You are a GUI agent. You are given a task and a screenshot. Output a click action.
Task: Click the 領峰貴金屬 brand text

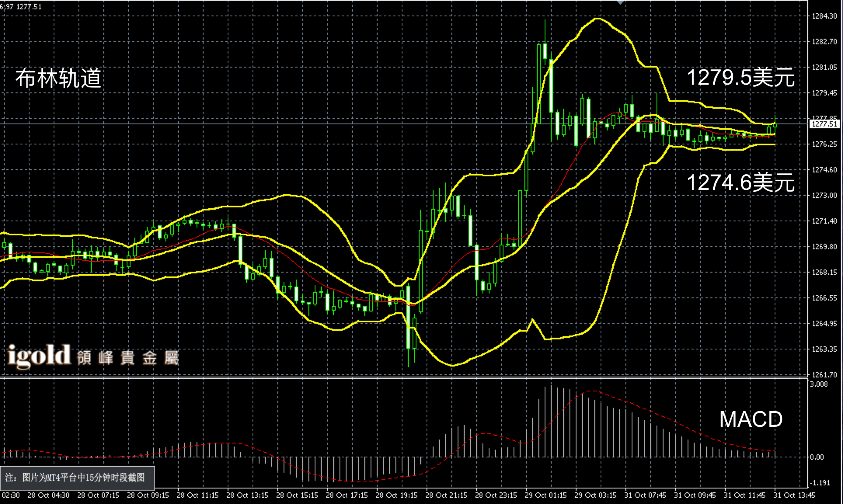click(127, 358)
